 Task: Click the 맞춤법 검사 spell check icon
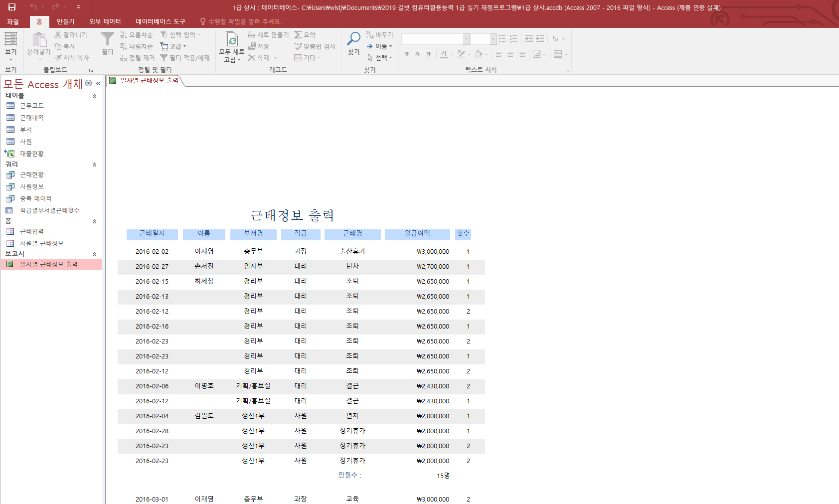tap(298, 46)
